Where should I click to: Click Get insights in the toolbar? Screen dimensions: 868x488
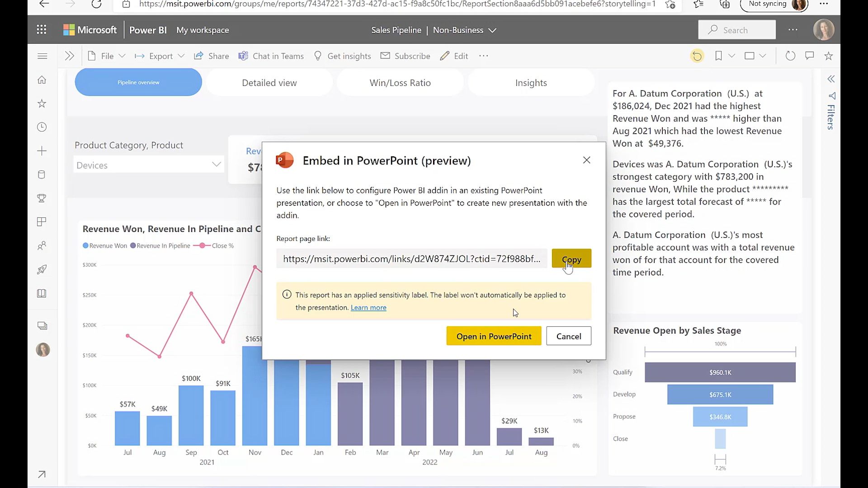tap(342, 56)
